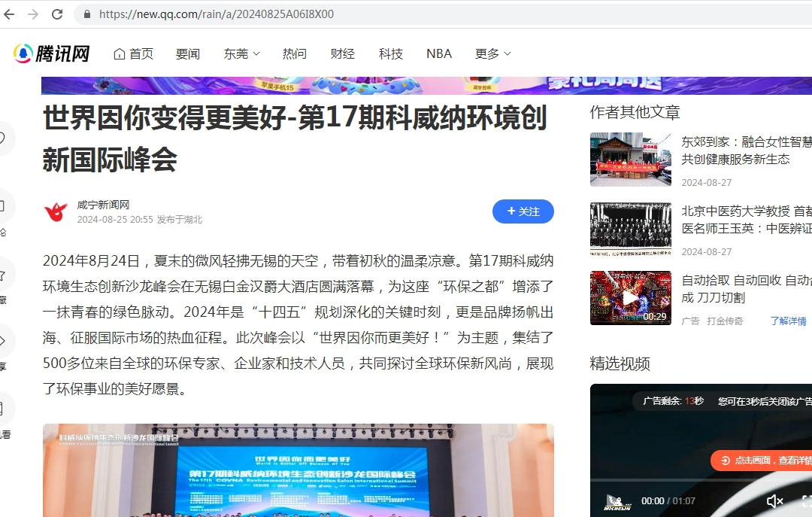This screenshot has width=812, height=517.
Task: Click the 腾讯网 Tencent logo
Action: click(x=50, y=53)
